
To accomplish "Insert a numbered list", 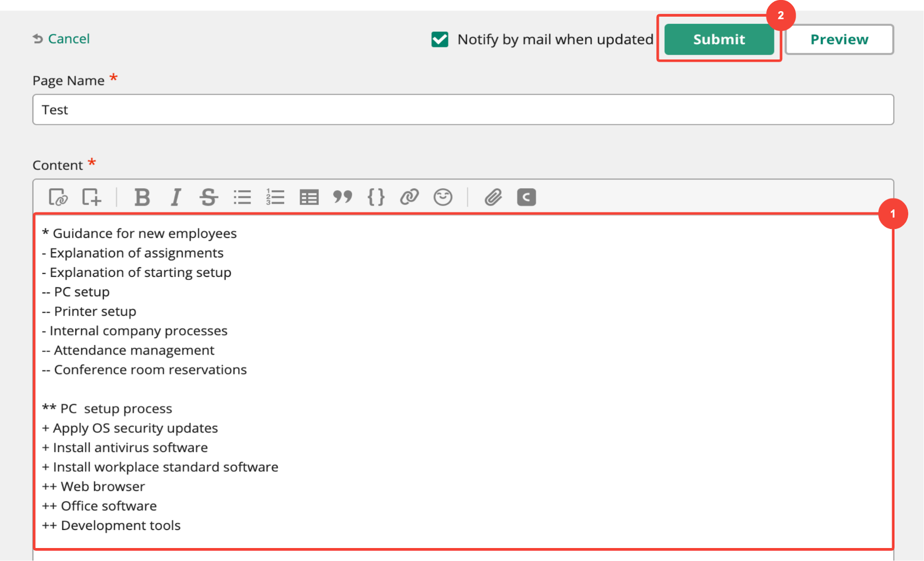I will tap(275, 197).
